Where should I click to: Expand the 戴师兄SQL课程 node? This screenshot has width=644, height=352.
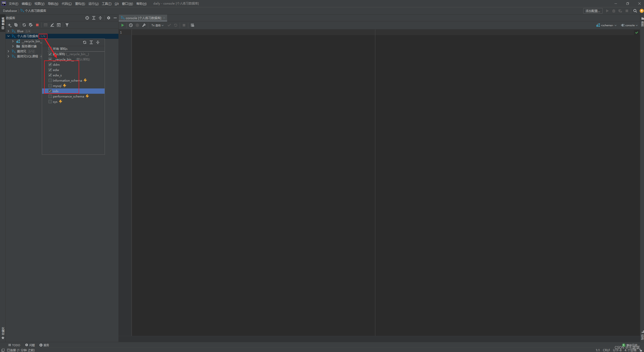point(8,56)
